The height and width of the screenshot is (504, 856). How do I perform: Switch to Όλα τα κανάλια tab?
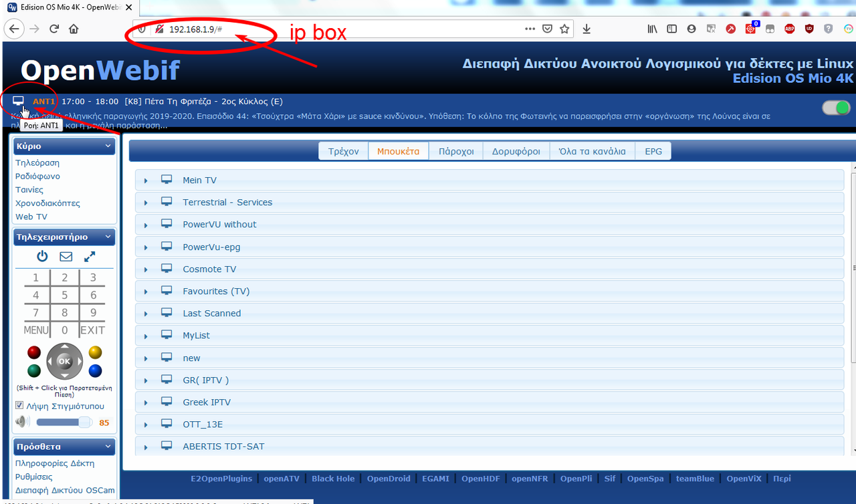593,151
